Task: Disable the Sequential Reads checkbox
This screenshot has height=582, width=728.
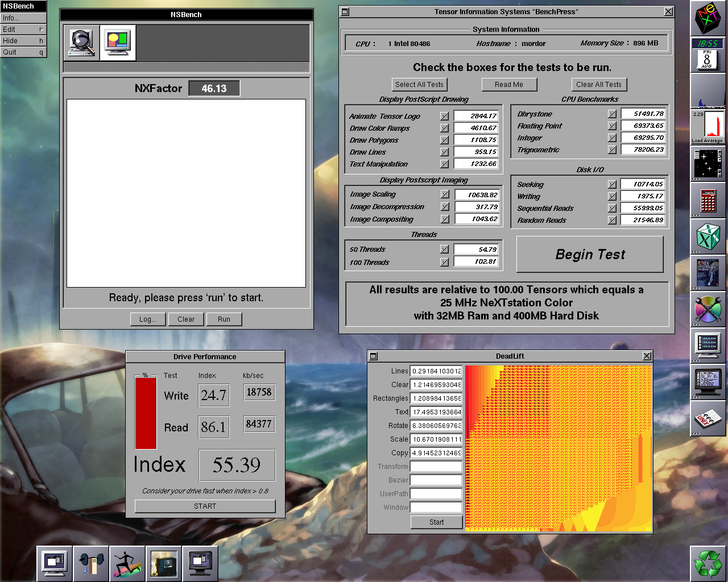Action: 612,208
